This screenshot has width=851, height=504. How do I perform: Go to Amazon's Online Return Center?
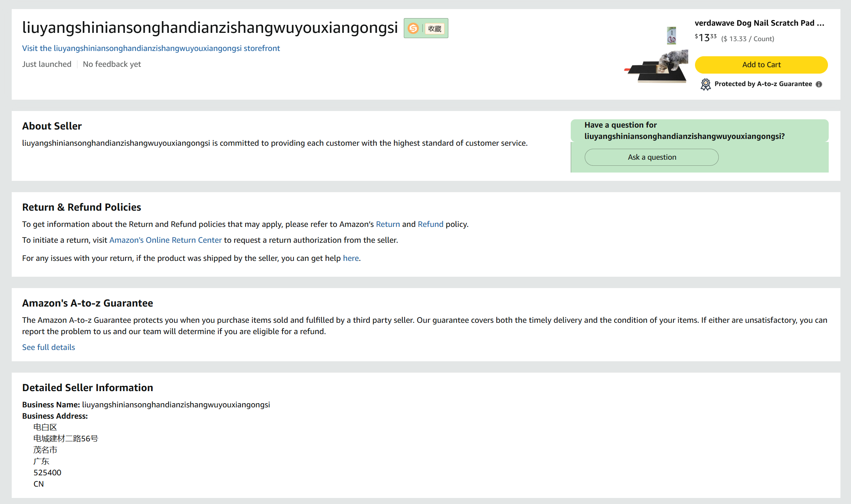[165, 240]
